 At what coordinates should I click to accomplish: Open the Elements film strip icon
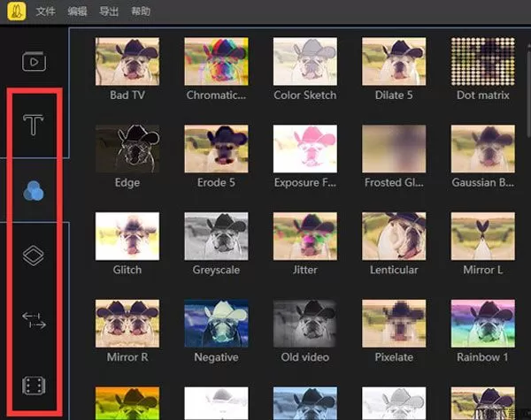[34, 386]
